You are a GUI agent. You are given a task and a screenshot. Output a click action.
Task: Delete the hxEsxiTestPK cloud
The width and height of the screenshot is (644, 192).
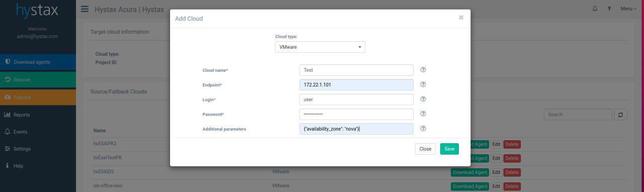click(x=512, y=158)
